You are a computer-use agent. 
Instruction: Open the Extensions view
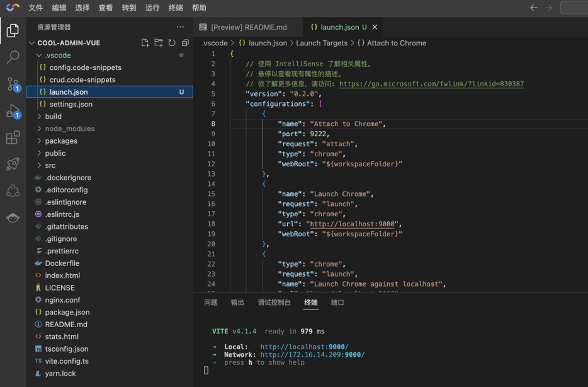[x=13, y=137]
